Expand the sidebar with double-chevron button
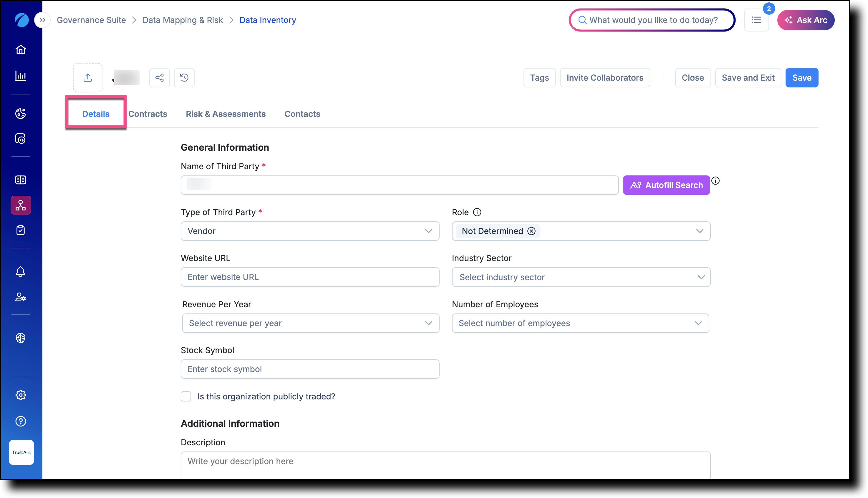This screenshot has height=498, width=868. [x=42, y=20]
